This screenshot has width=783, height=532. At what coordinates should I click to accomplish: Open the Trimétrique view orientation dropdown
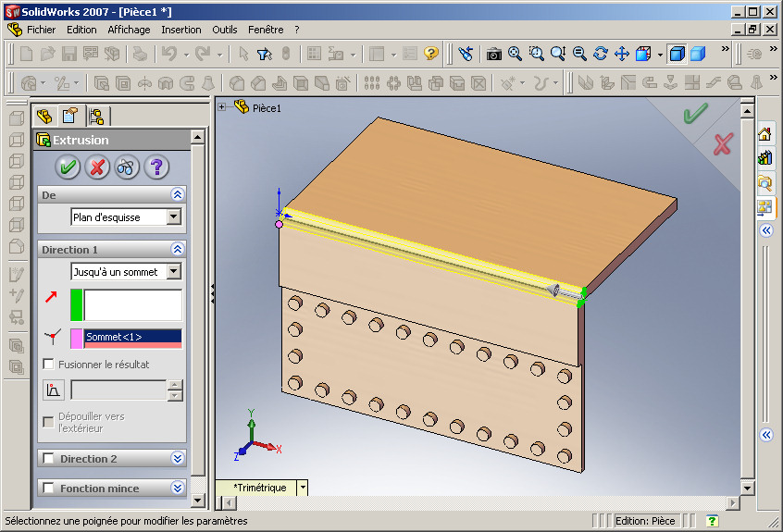point(303,487)
